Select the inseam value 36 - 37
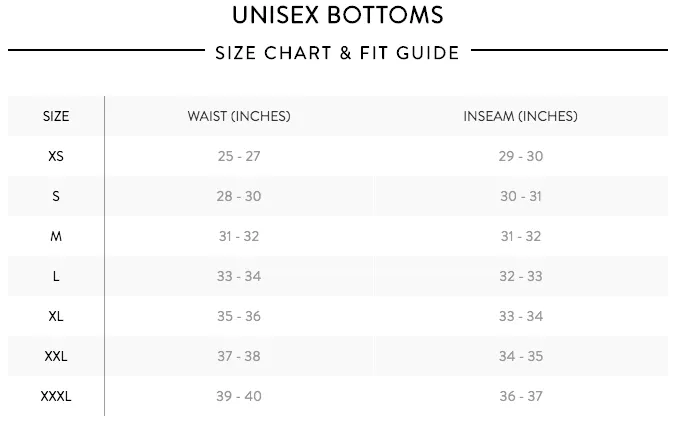This screenshot has width=680, height=428. click(520, 396)
